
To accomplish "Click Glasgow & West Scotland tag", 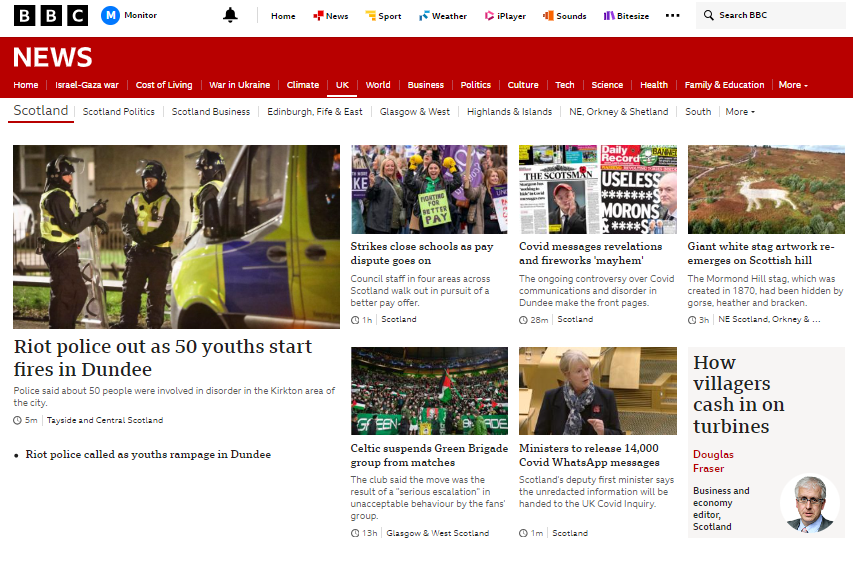I will 438,533.
